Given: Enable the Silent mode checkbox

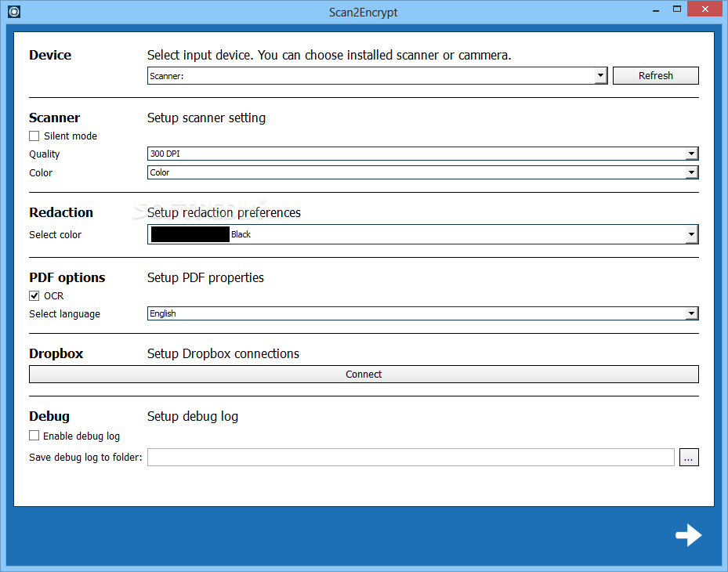Looking at the screenshot, I should [x=34, y=136].
